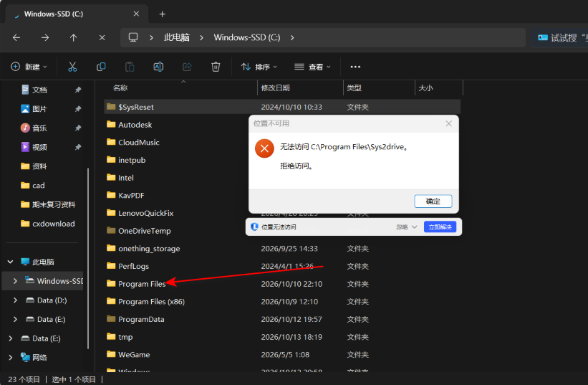Select the OneDriveTemp folder
588x385 pixels.
pyautogui.click(x=145, y=231)
